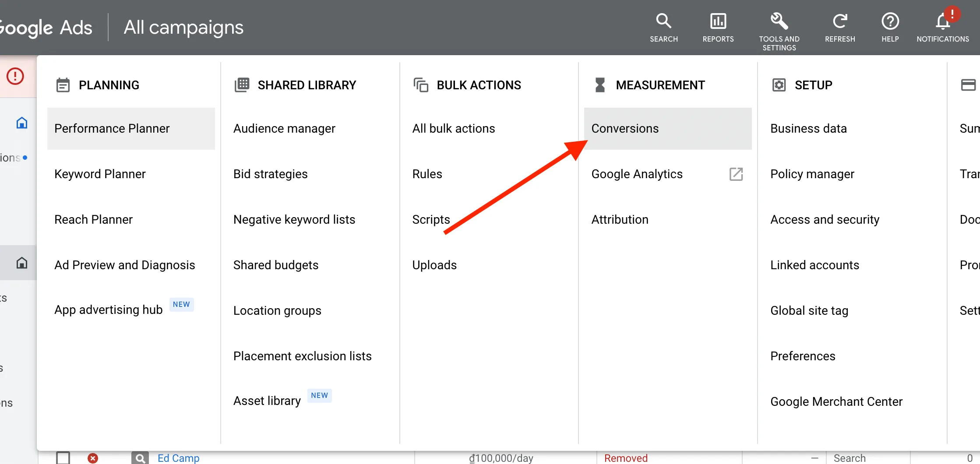Open the Ed Camp campaign link
The width and height of the screenshot is (980, 464).
[x=178, y=458]
